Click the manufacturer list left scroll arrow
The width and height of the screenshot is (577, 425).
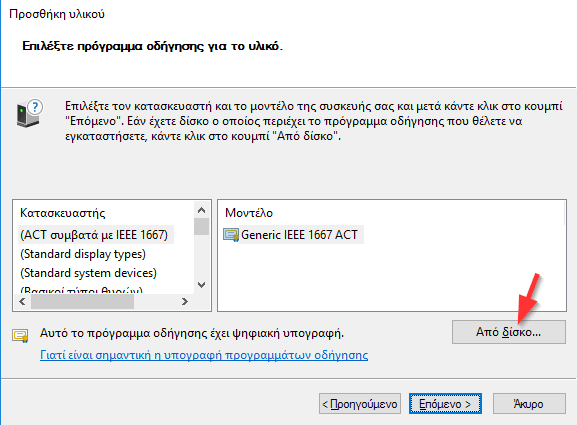(x=22, y=302)
